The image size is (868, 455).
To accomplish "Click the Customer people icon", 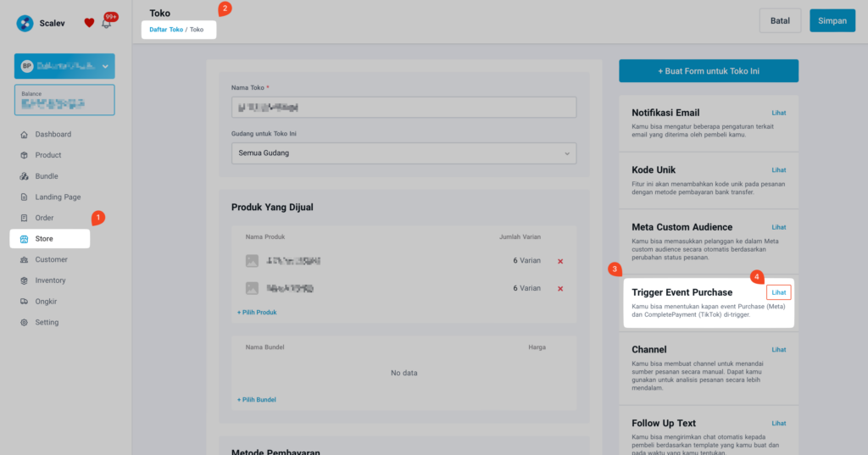I will click(24, 259).
